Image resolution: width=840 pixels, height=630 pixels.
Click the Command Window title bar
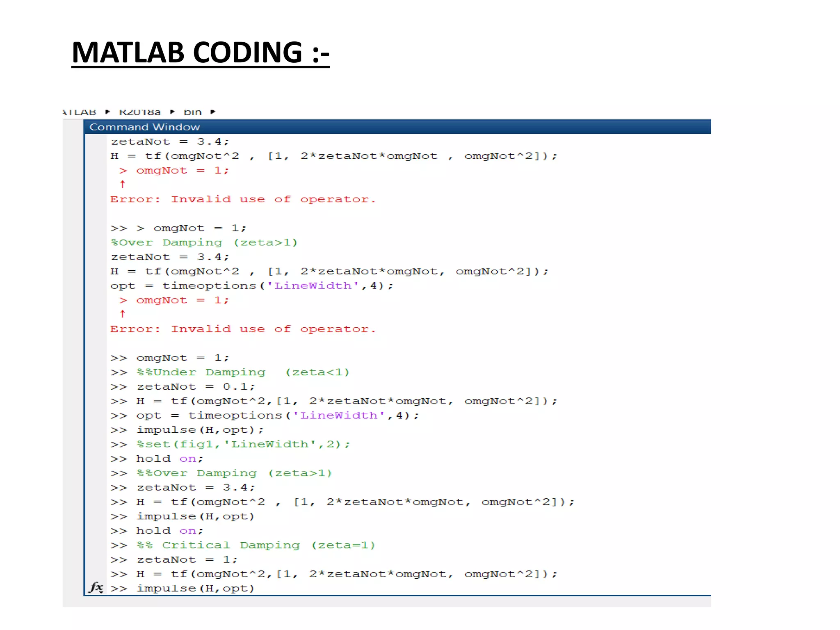(145, 127)
